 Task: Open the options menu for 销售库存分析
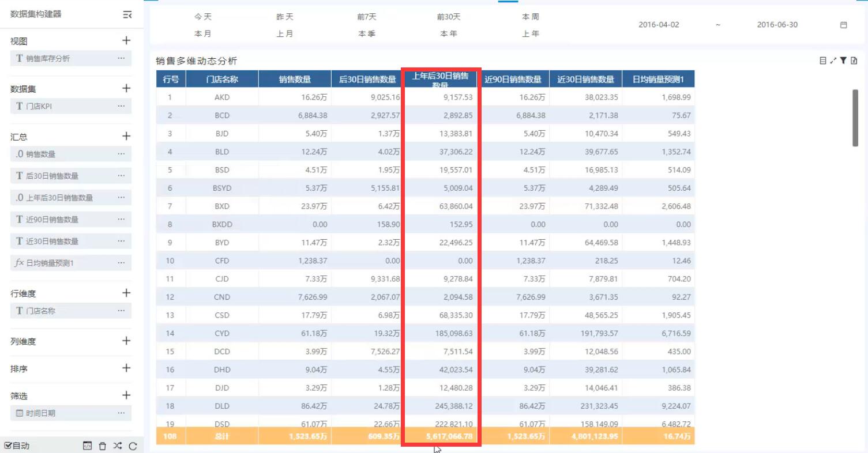(121, 58)
